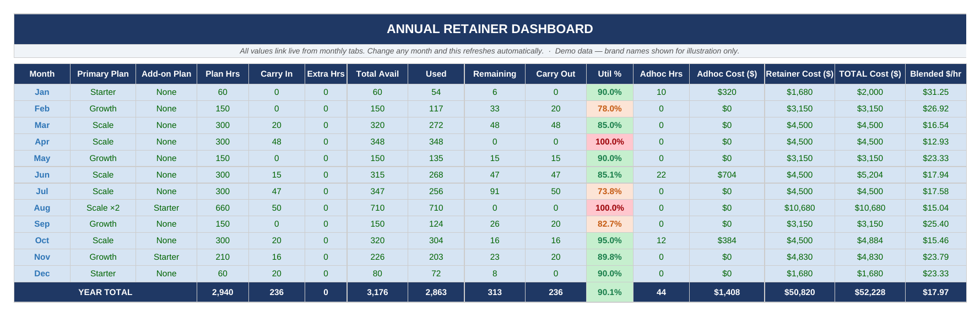Screen dimensions: 980x316
Task: Click the $1,408 total adhoc cost cell
Action: (727, 292)
